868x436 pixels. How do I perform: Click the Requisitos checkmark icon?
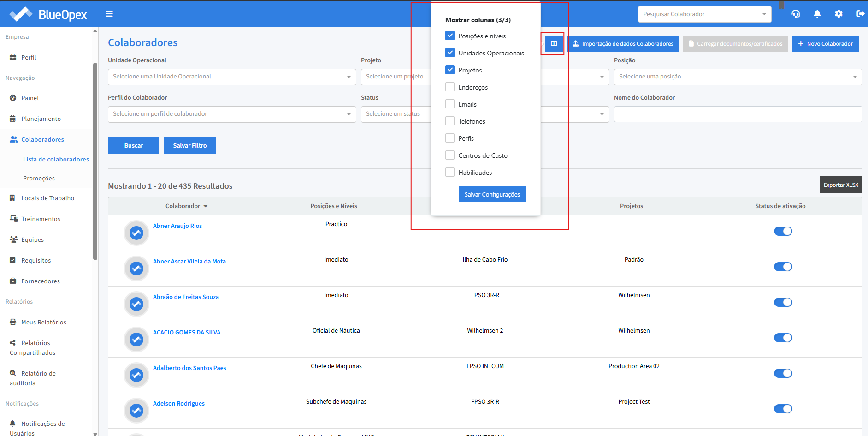point(13,260)
